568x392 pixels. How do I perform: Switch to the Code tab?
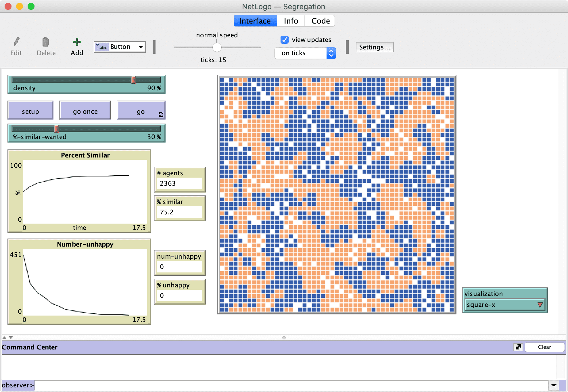tap(320, 21)
